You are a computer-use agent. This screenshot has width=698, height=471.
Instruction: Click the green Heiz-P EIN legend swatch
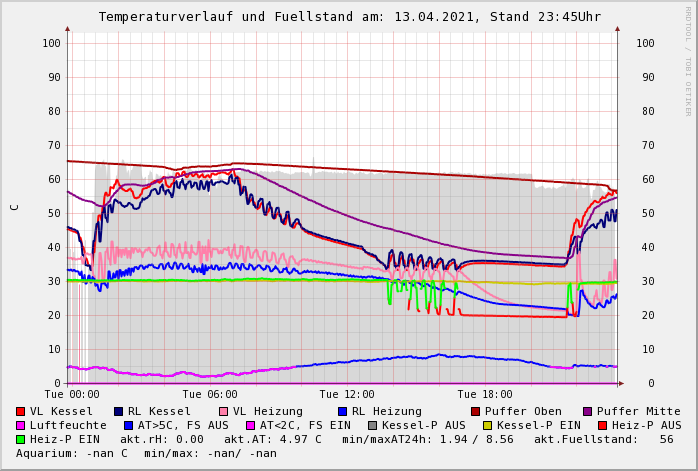(x=21, y=439)
